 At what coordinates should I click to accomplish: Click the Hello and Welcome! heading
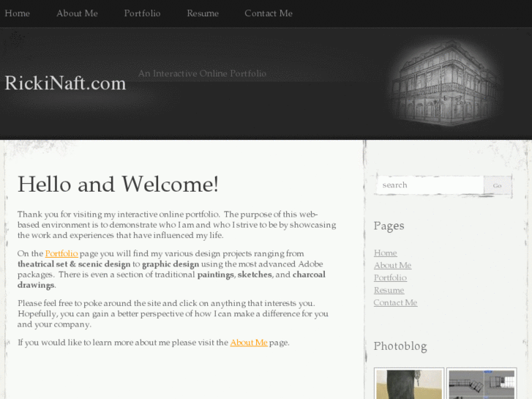coord(118,184)
